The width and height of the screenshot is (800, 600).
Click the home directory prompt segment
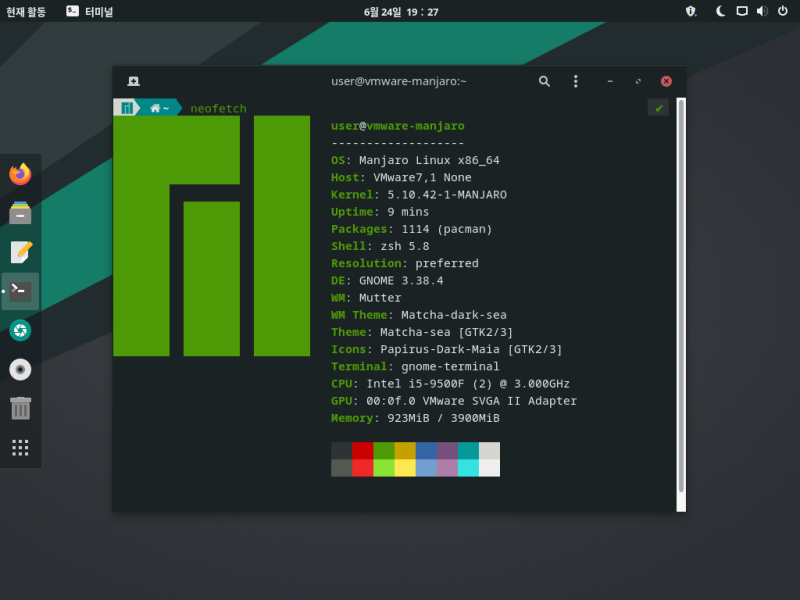click(x=159, y=108)
